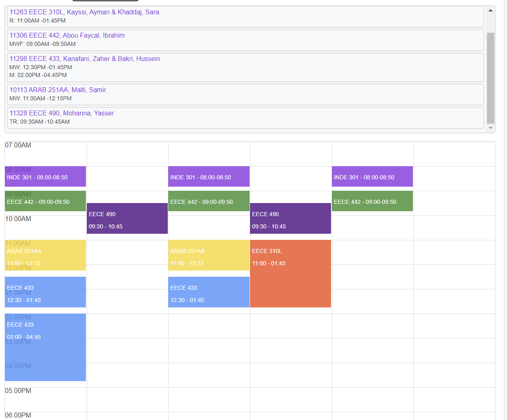This screenshot has width=507, height=420.
Task: Open the 11306 EECE 442 Abou Faycal link
Action: (x=67, y=36)
